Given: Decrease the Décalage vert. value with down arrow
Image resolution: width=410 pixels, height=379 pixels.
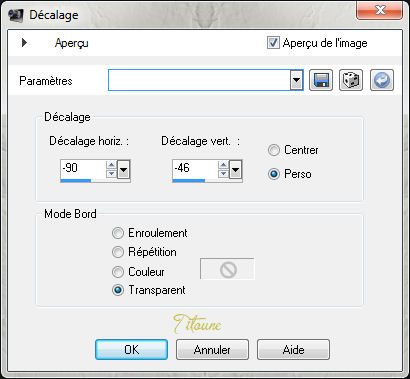Looking at the screenshot, I should pos(224,173).
